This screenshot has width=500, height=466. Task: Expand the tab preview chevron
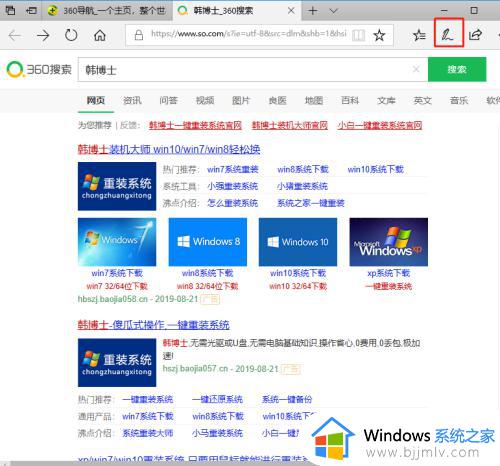tap(333, 11)
